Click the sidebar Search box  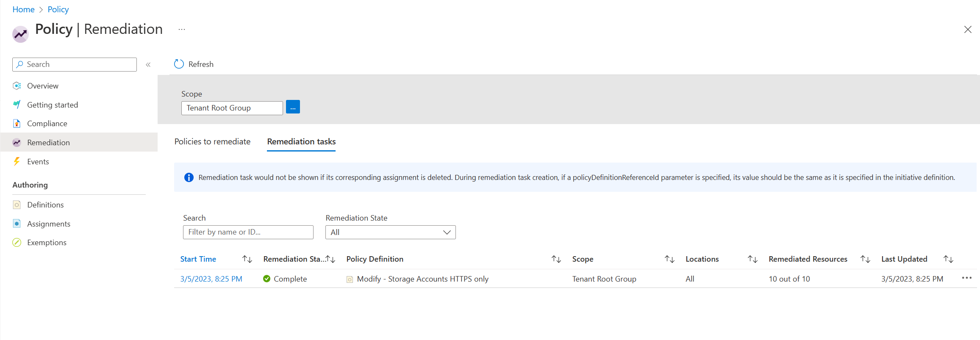tap(75, 64)
